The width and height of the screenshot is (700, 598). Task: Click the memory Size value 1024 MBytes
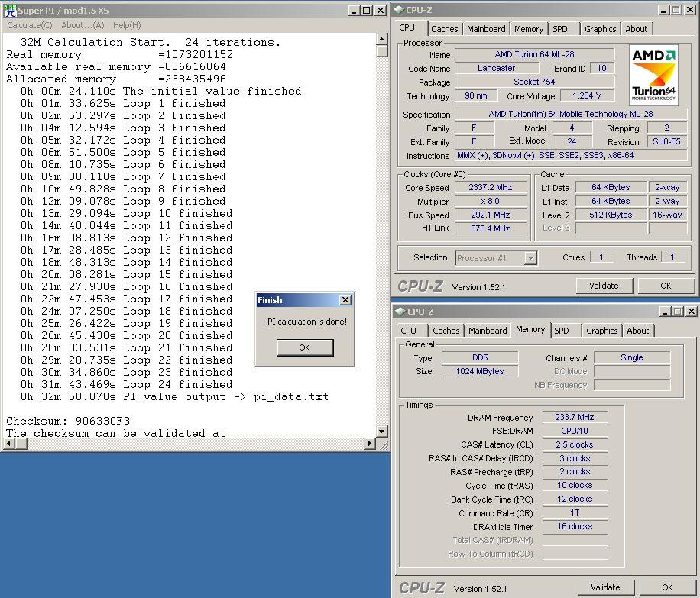click(480, 371)
